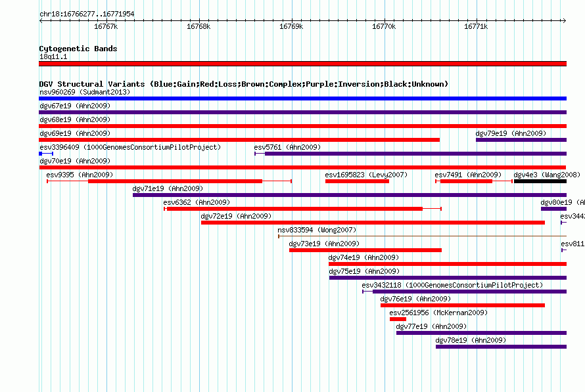This screenshot has width=585, height=392.
Task: Click the esv3432118 (1000GenomesConsortiumPilotProject) label
Action: (452, 285)
